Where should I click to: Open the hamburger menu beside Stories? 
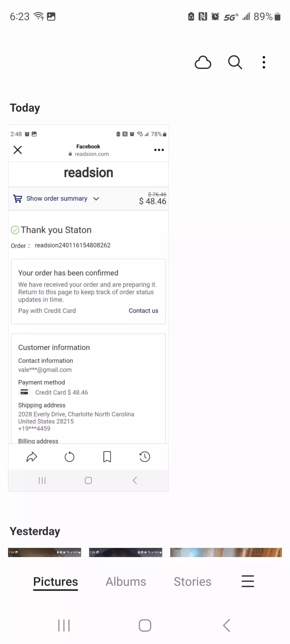[x=248, y=581]
